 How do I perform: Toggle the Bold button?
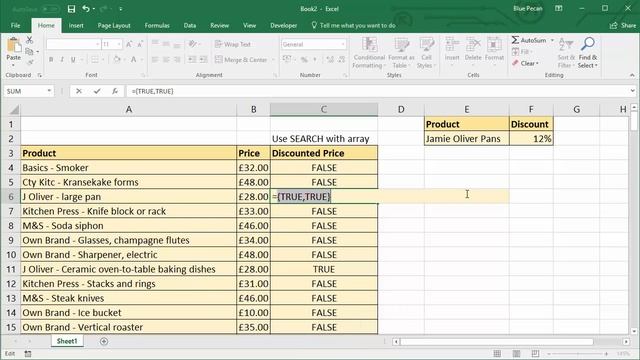tap(51, 60)
